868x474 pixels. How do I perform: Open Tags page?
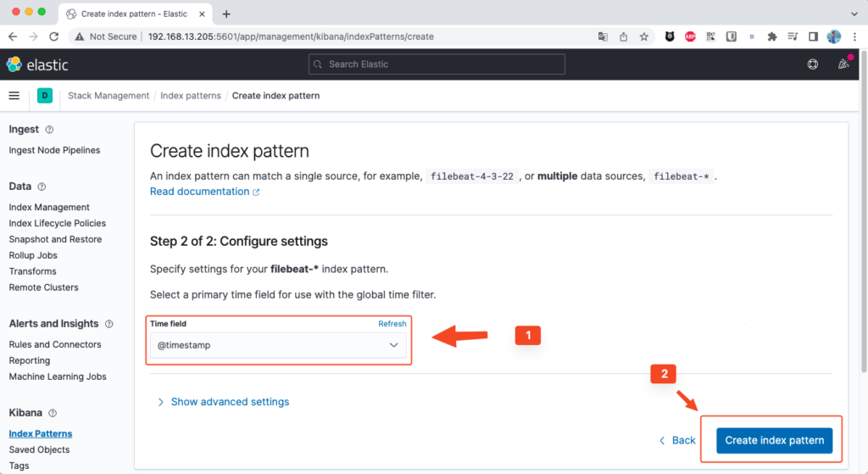click(x=19, y=466)
